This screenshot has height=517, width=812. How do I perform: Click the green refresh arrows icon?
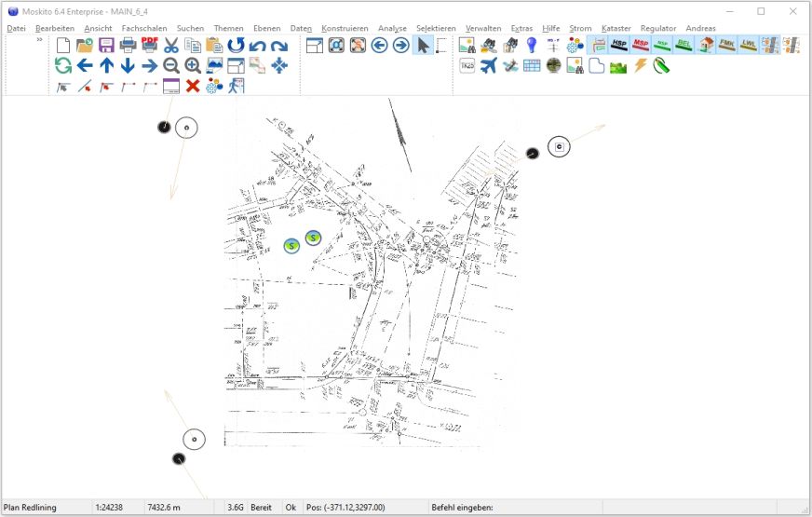pyautogui.click(x=62, y=65)
